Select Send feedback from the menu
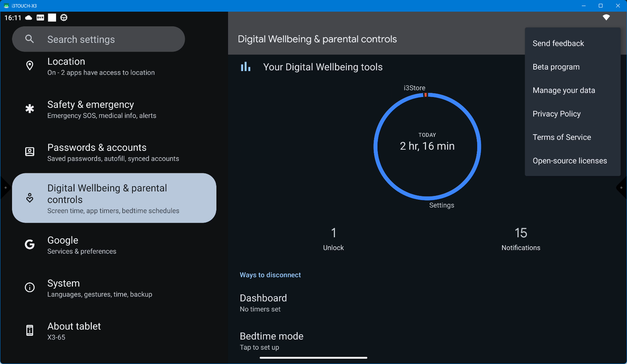627x364 pixels. pos(558,44)
